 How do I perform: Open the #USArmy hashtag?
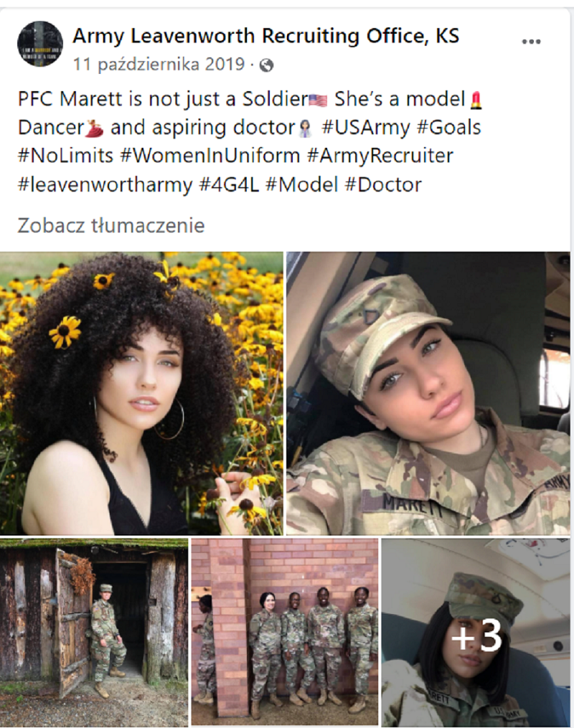coord(366,128)
